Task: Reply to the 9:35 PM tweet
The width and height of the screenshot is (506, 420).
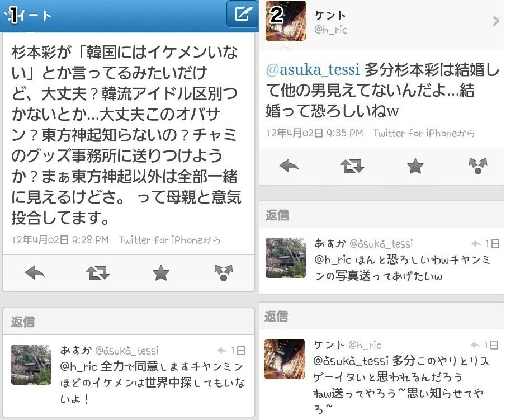Action: point(289,166)
